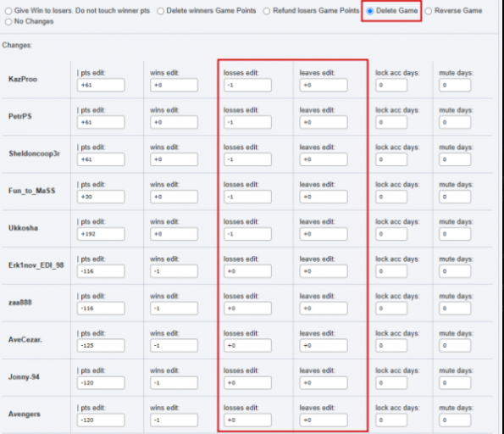Click player name 'Fun_to_MaSS'
This screenshot has height=434, width=504.
[x=32, y=191]
